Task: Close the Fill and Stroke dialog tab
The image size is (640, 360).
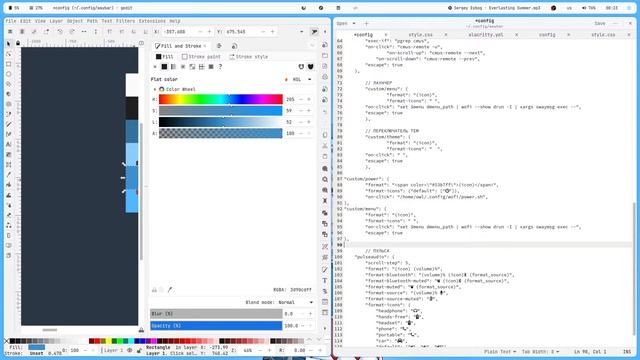Action: [x=205, y=46]
